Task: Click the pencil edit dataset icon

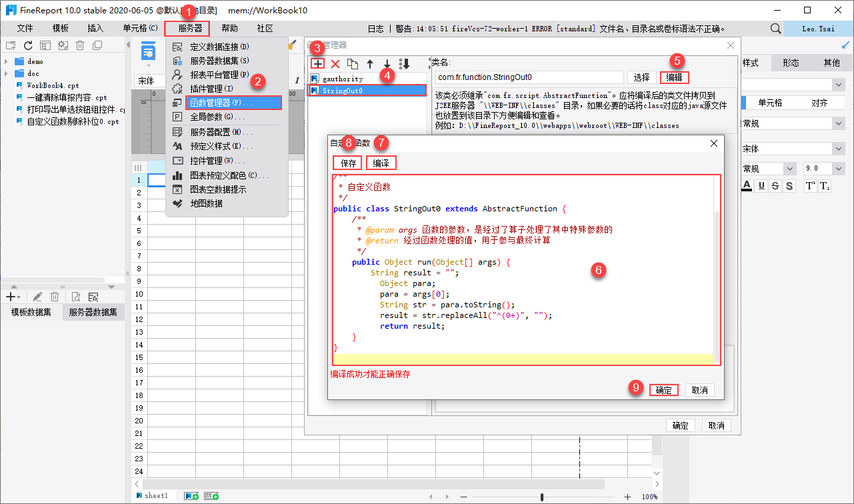Action: pyautogui.click(x=37, y=297)
